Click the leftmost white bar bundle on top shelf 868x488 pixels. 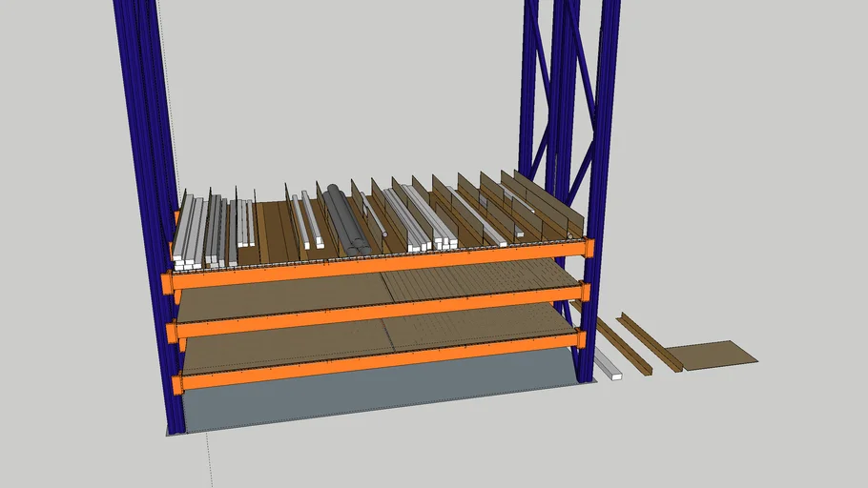[187, 232]
